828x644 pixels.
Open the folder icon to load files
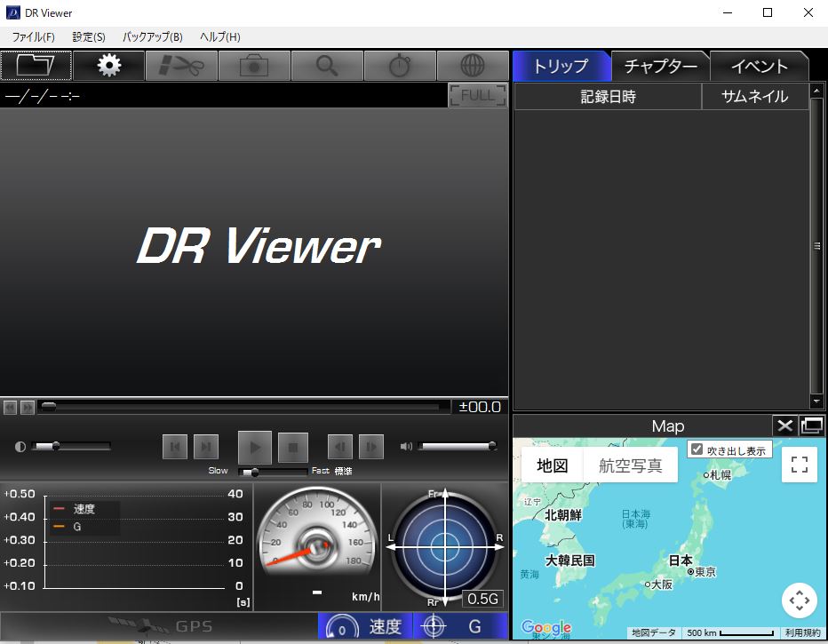click(36, 67)
